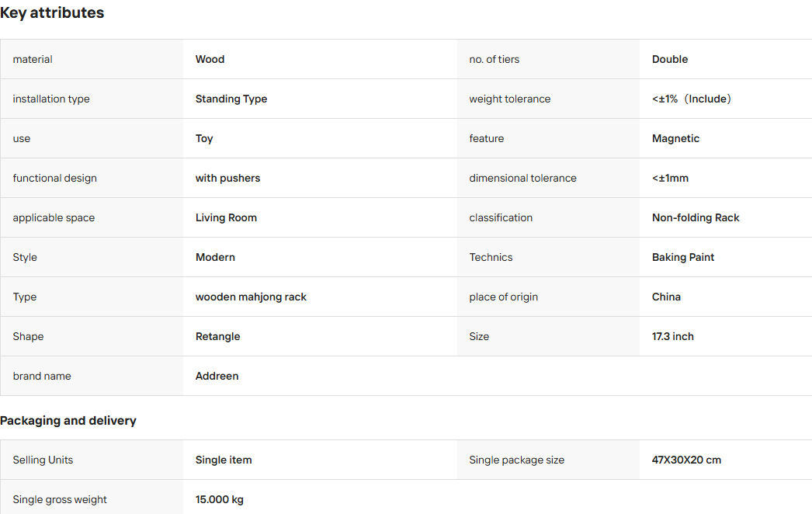Select the 'Non-folding Rack' classification value

(x=696, y=217)
